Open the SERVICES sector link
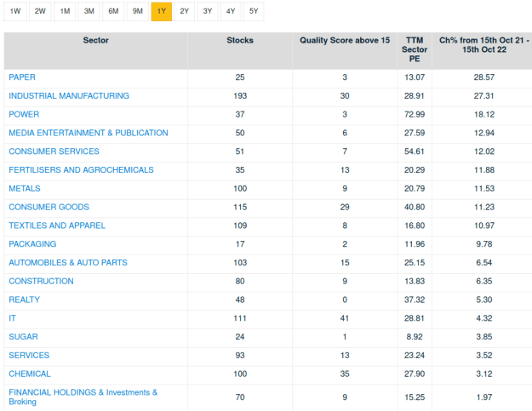 pos(29,356)
